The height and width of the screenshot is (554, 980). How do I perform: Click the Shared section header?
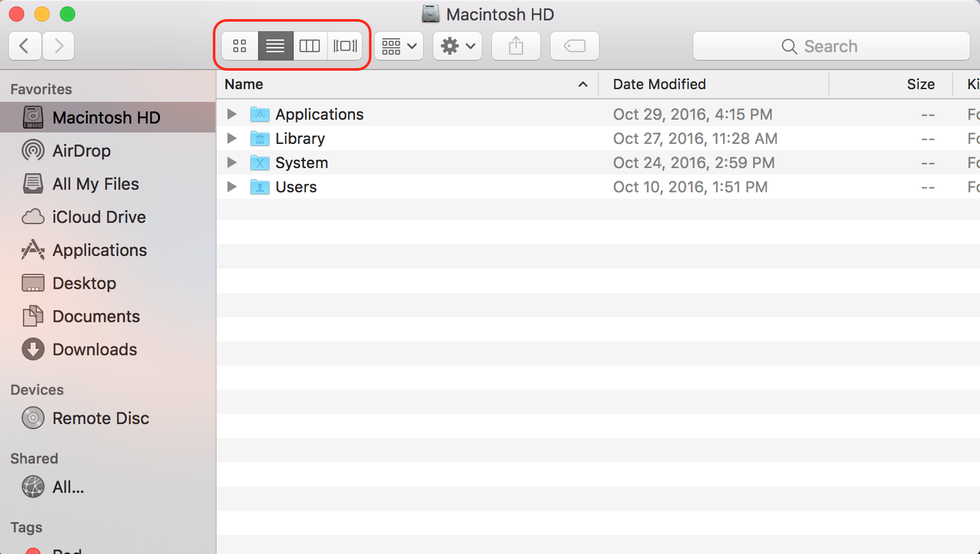coord(34,458)
